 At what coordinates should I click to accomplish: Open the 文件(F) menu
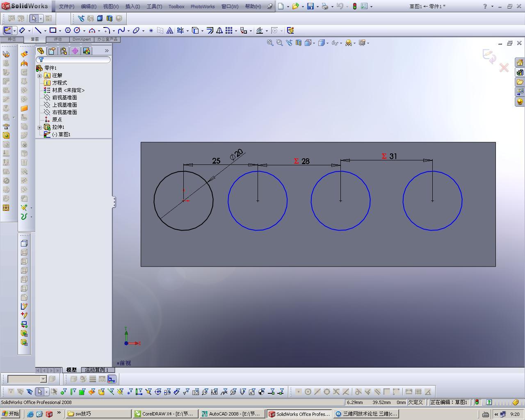pos(66,7)
